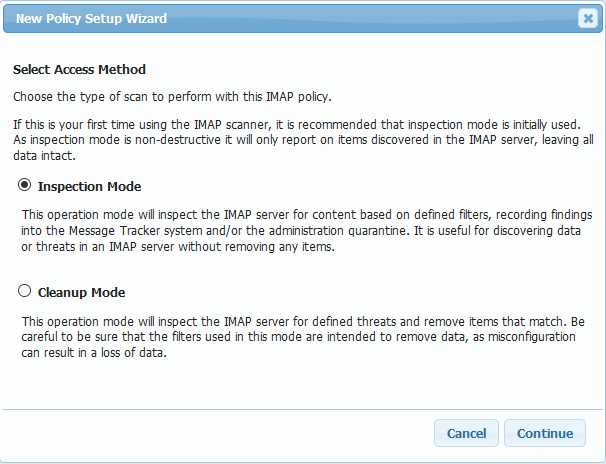Screen dimensions: 606x464
Task: Click the Cleanup Mode label text
Action: 81,293
